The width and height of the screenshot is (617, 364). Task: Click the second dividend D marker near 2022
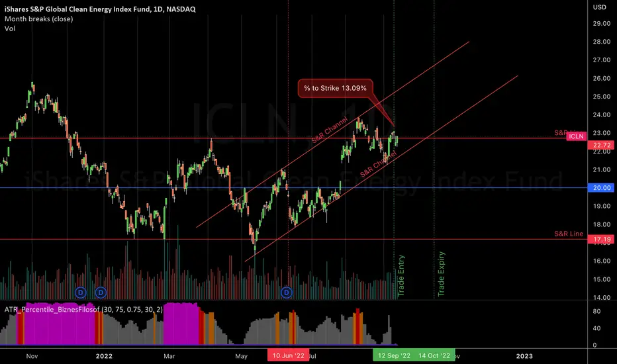pos(101,293)
